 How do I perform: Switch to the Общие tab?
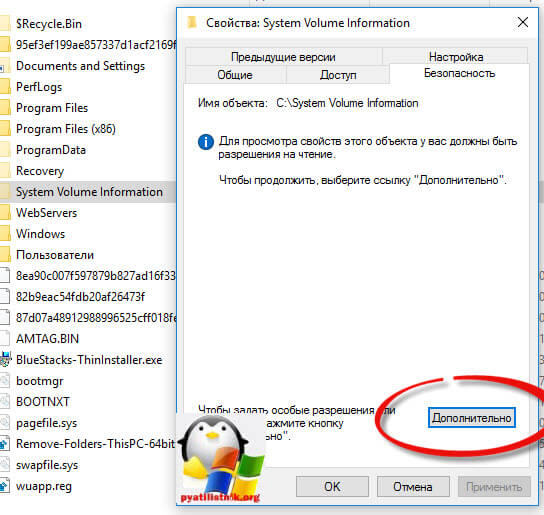235,75
